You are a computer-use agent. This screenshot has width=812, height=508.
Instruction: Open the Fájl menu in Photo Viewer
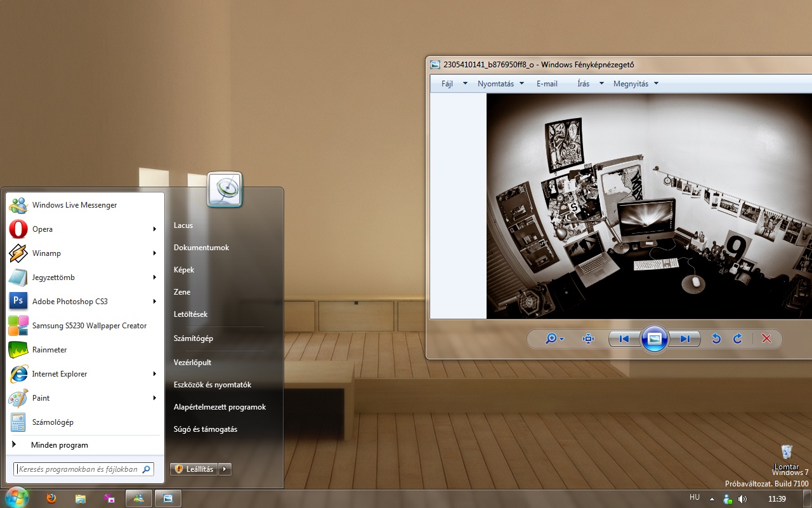pyautogui.click(x=447, y=84)
